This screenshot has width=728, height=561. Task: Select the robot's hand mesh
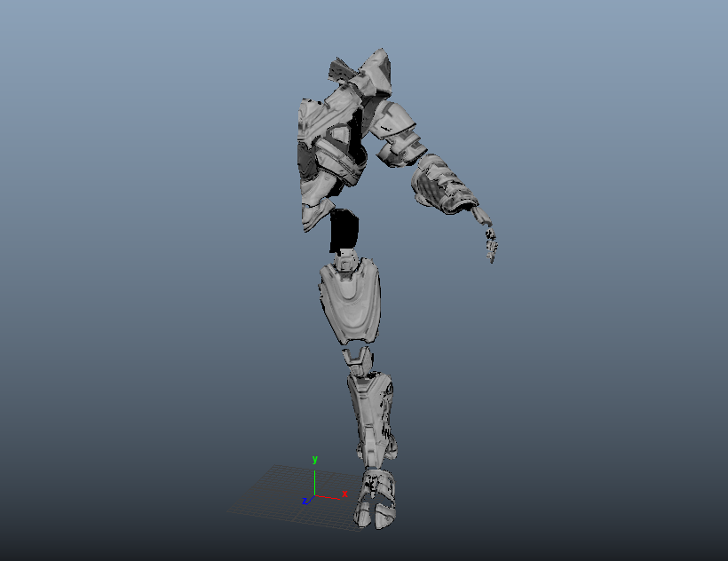[487, 235]
